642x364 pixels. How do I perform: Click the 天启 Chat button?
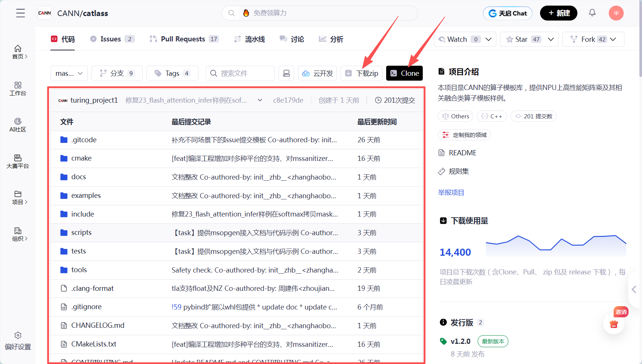(508, 13)
